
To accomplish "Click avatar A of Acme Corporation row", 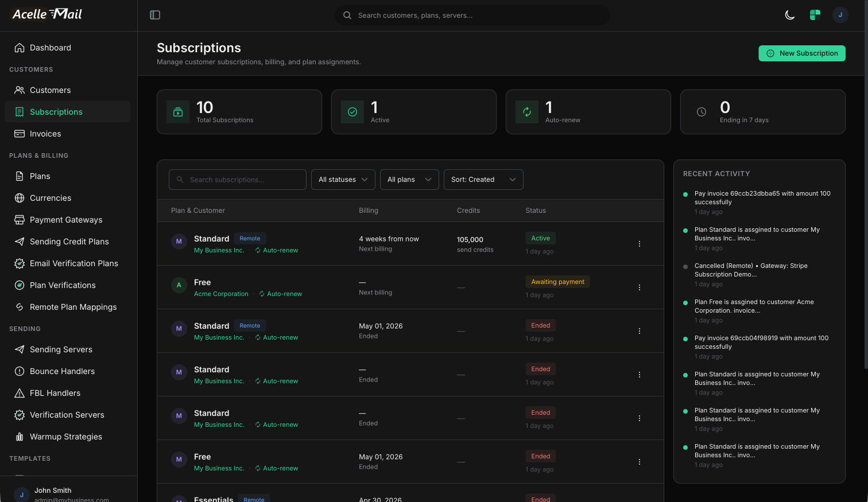I will coord(179,285).
